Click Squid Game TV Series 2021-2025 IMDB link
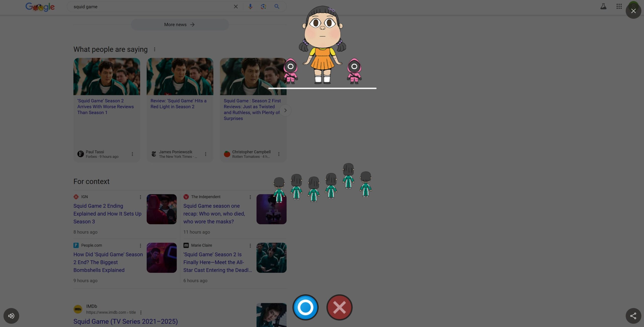 126,321
